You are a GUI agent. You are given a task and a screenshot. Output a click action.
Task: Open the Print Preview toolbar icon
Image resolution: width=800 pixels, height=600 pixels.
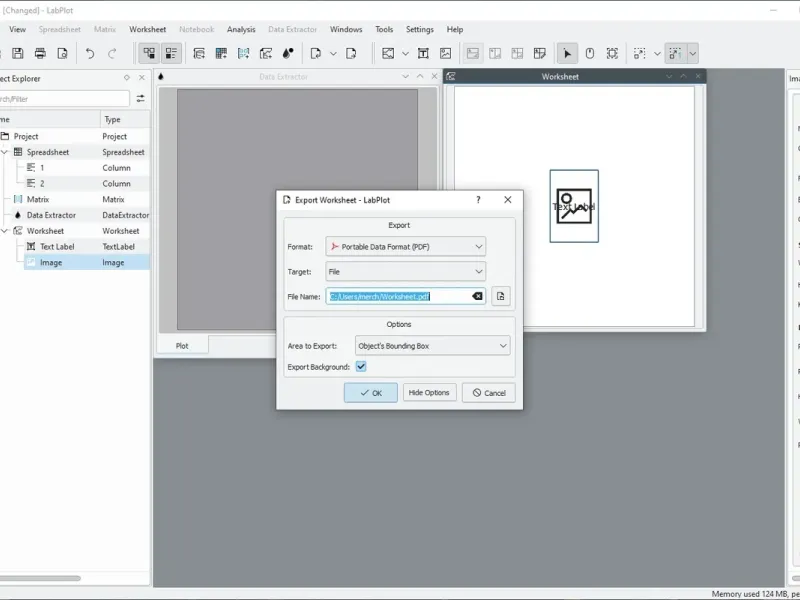point(62,54)
